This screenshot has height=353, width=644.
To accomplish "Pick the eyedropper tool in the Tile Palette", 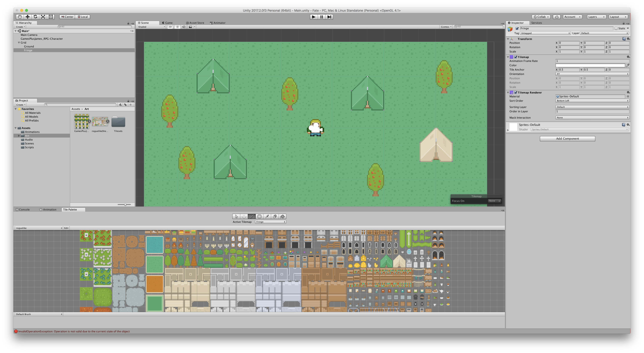I will point(267,216).
